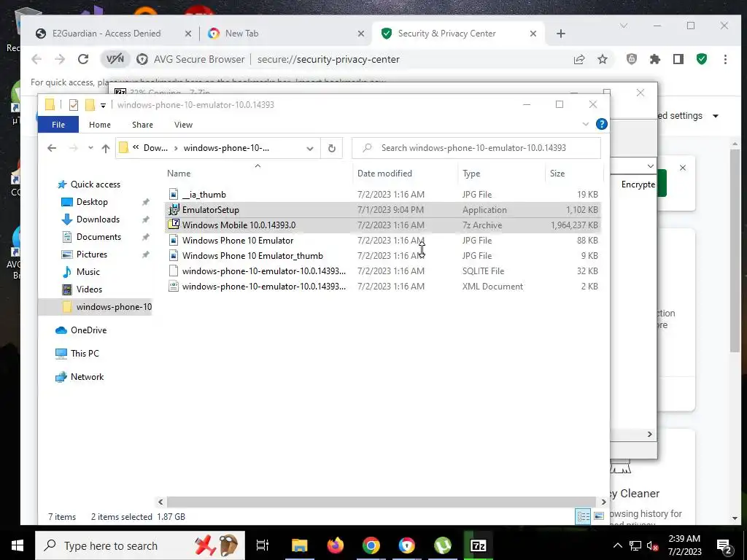
Task: Open the address path history dropdown
Action: [309, 148]
